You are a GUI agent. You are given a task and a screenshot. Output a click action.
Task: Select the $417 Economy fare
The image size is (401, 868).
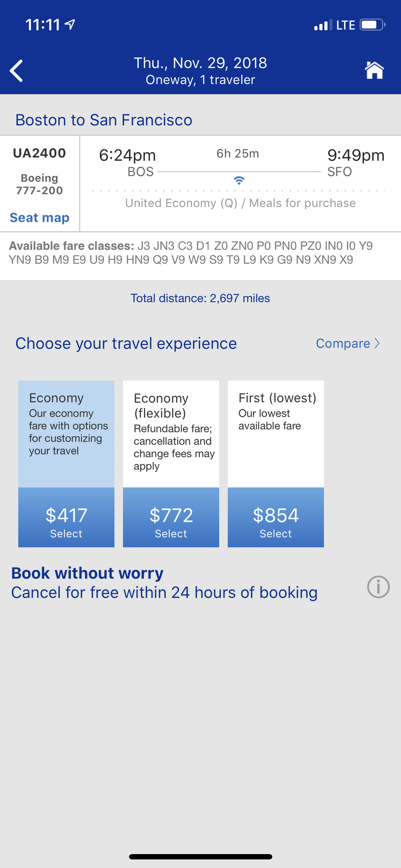(x=66, y=517)
